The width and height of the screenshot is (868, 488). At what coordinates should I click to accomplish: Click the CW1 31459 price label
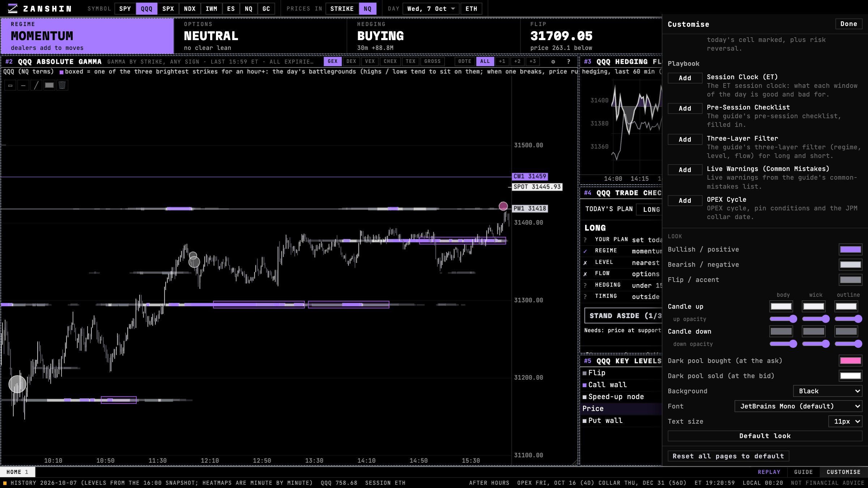point(530,176)
